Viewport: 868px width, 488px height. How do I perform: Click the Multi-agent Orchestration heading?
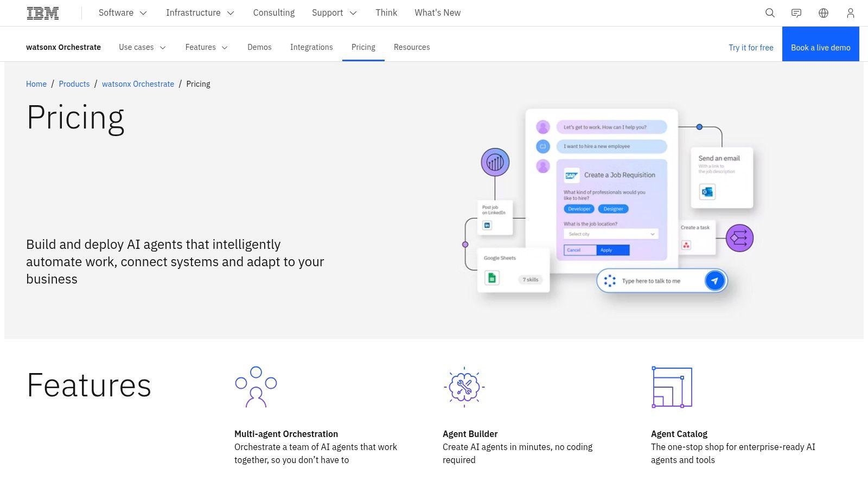286,434
